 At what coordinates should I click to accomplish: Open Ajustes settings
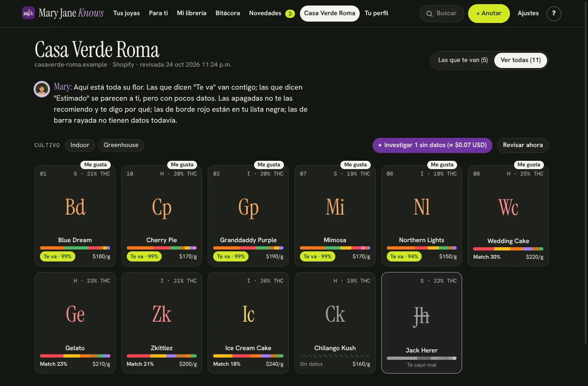[528, 13]
